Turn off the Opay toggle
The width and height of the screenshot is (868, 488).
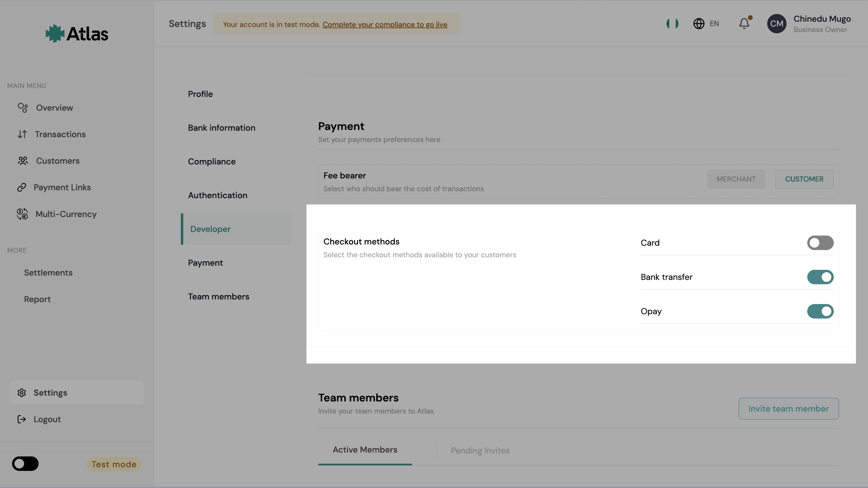tap(820, 311)
